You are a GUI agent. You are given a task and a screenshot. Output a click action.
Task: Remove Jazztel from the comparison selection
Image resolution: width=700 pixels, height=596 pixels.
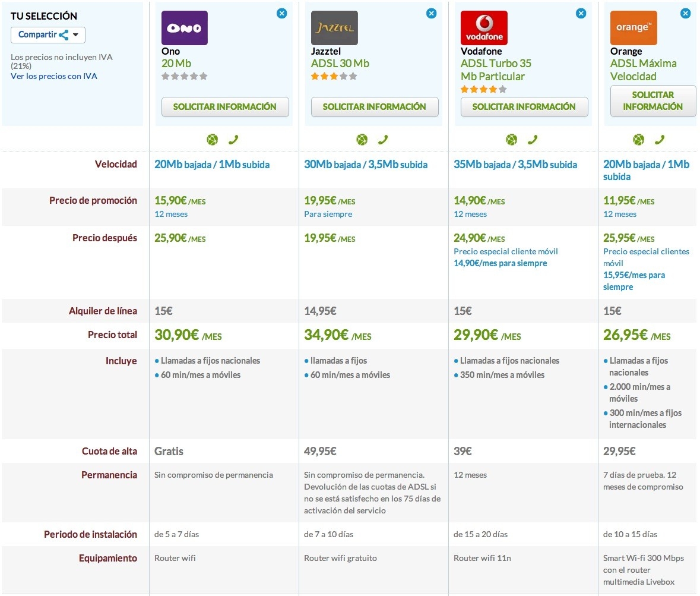(x=431, y=14)
